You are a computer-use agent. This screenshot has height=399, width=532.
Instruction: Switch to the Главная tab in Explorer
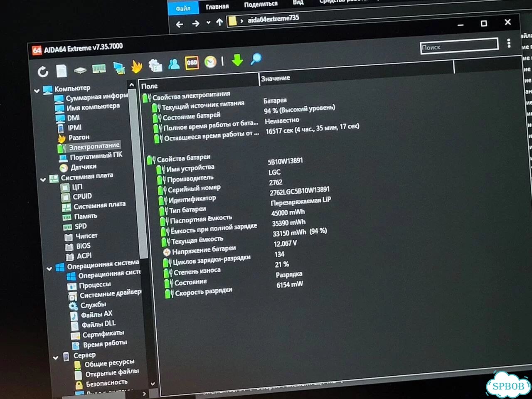pyautogui.click(x=217, y=7)
